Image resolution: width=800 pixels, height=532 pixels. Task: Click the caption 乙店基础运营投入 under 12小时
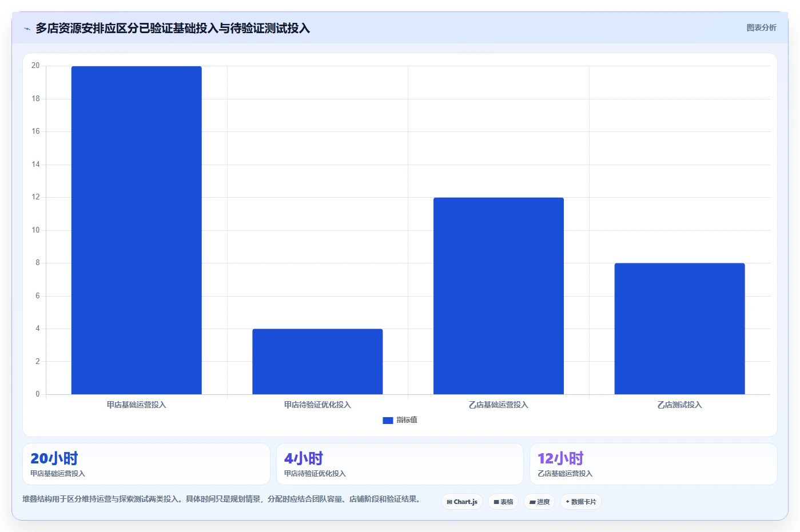point(565,474)
